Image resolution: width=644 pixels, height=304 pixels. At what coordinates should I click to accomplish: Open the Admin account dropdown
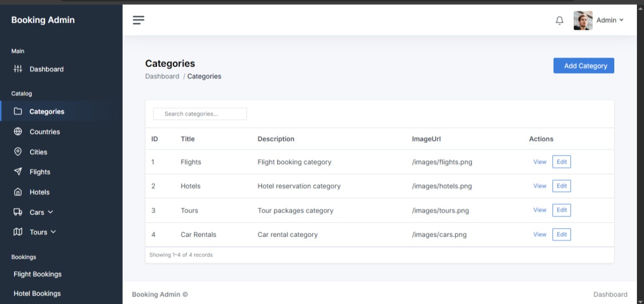(609, 20)
